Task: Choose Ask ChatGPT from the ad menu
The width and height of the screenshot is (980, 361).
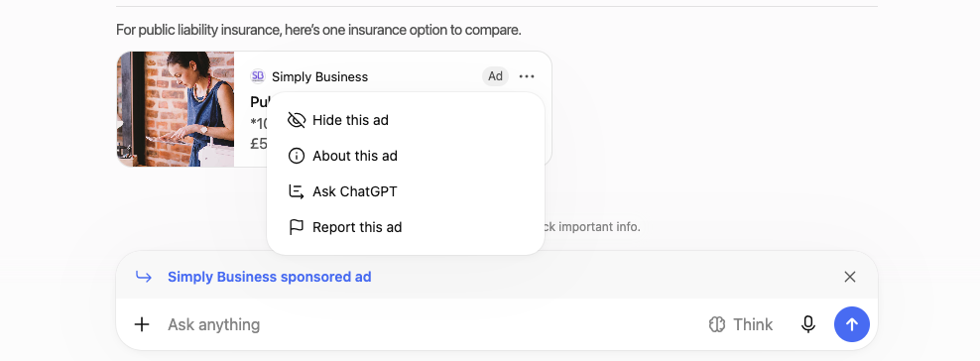Action: coord(406,191)
